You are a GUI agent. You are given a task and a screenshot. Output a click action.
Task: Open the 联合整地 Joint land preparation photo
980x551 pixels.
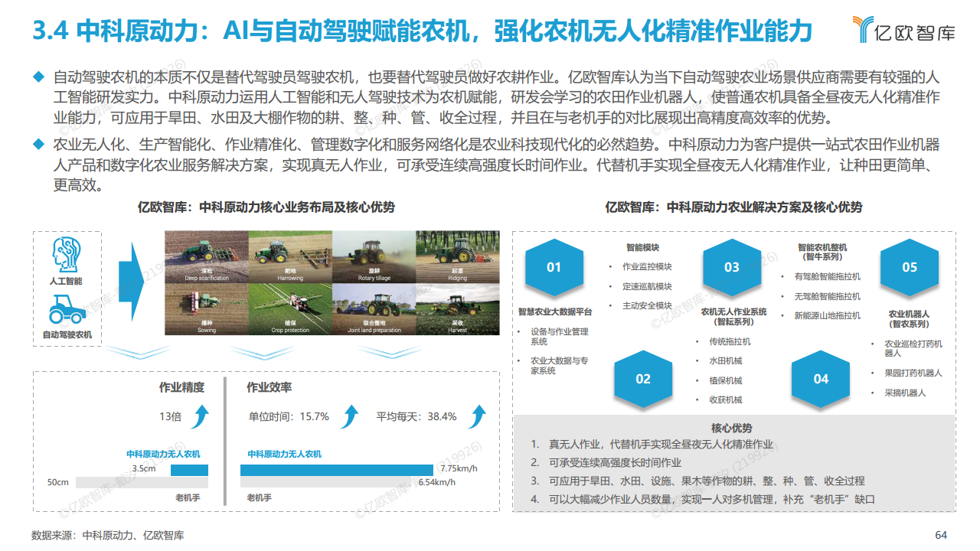click(374, 308)
